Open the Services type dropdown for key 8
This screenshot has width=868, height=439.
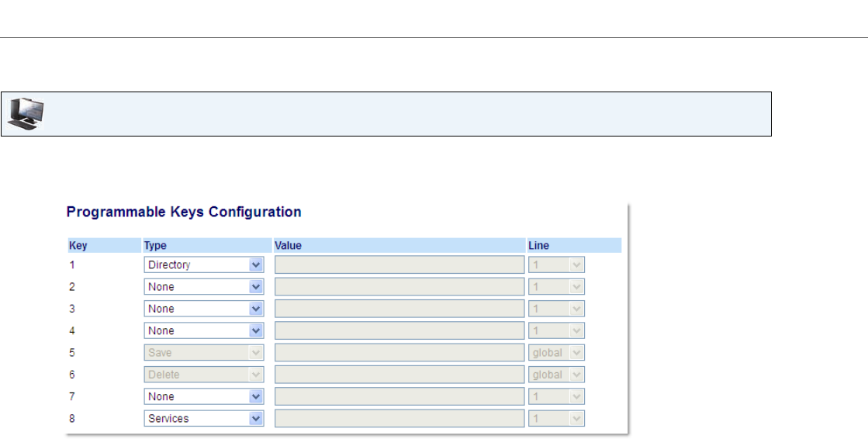[204, 419]
